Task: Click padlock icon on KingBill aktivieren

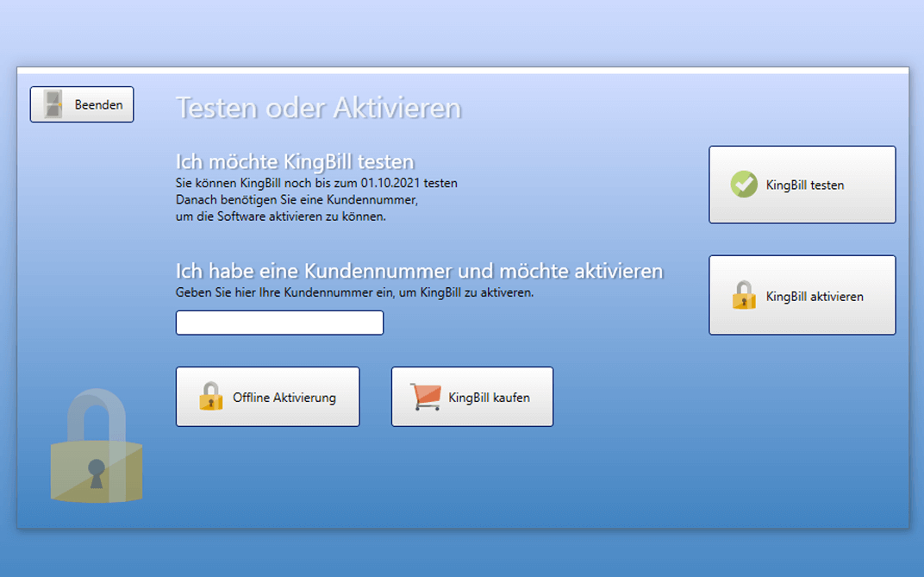Action: coord(744,295)
